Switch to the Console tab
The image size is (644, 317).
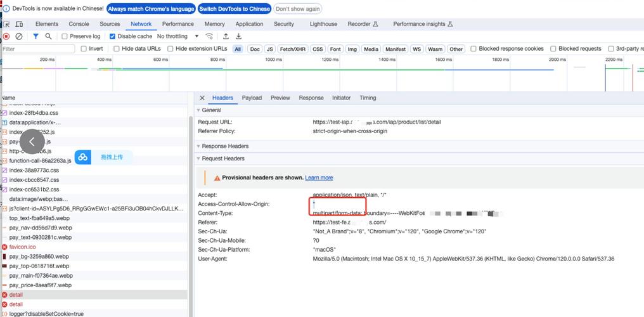(79, 24)
